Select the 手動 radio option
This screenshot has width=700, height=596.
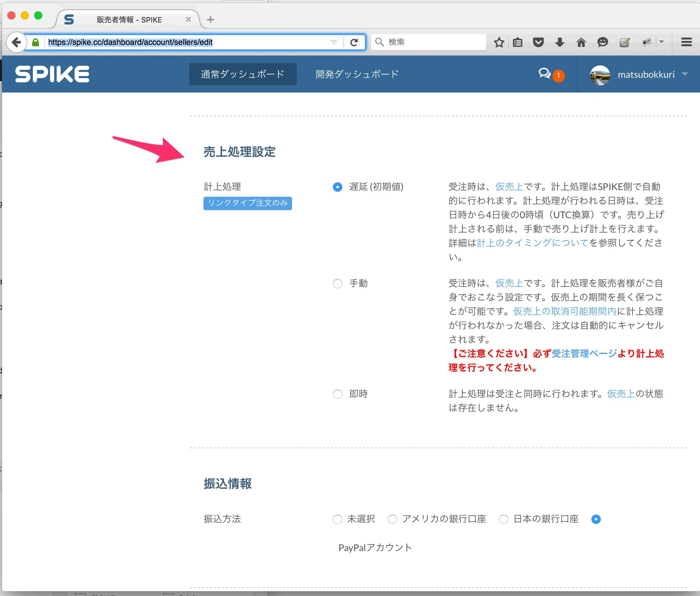pyautogui.click(x=337, y=284)
